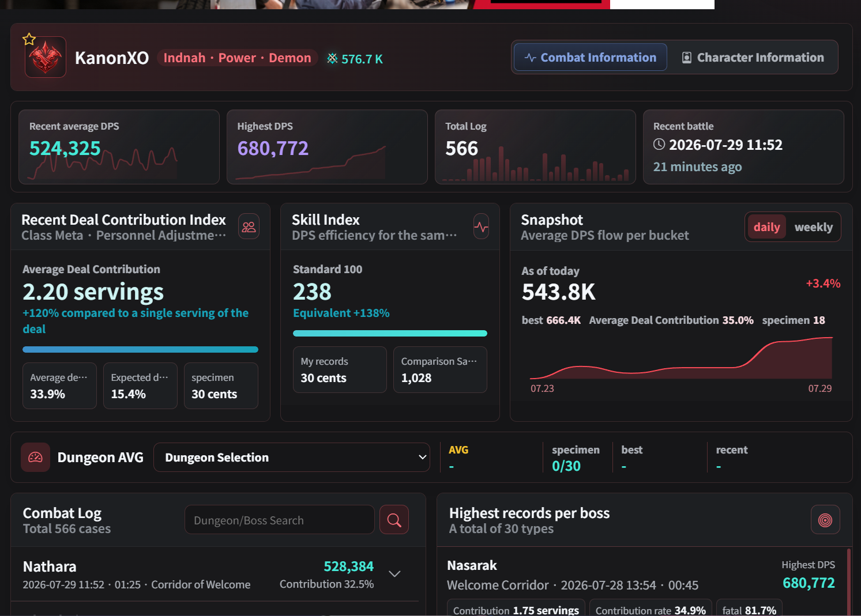861x616 pixels.
Task: Click the Nathara combat log row
Action: [215, 575]
